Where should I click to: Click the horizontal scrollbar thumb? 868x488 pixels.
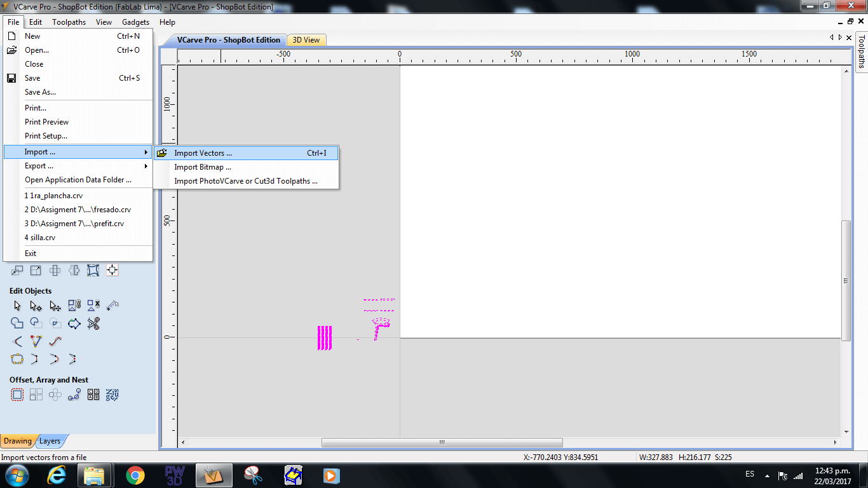tap(442, 443)
